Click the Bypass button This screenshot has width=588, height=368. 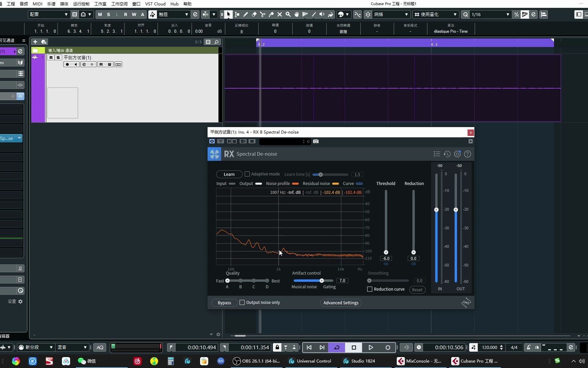pyautogui.click(x=224, y=303)
